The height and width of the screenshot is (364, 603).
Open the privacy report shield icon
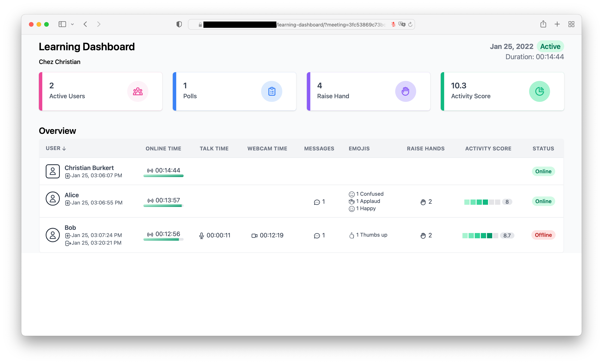point(179,24)
